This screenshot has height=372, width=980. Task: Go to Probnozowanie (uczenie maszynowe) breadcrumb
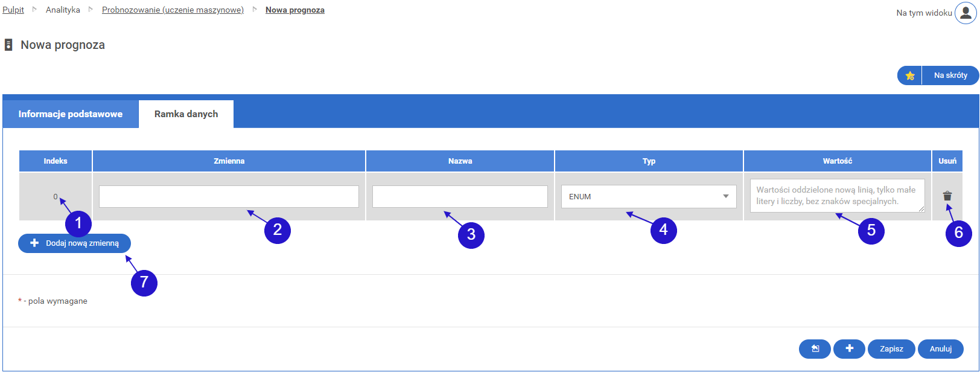(x=173, y=10)
